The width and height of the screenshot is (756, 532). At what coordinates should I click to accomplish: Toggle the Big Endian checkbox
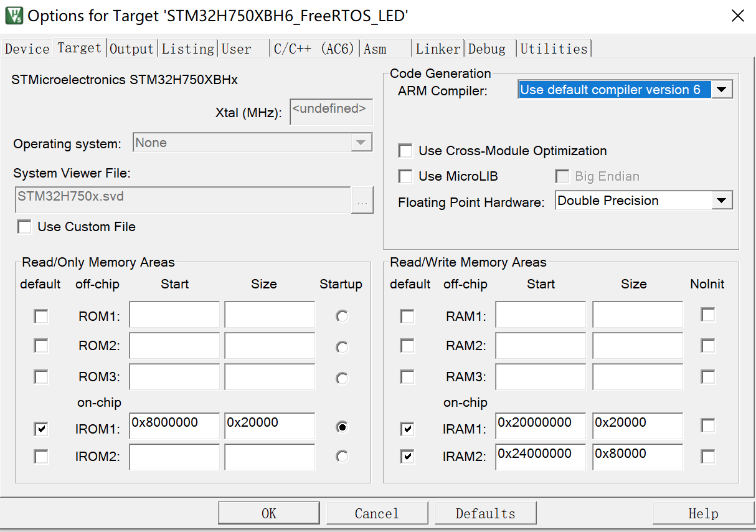[562, 176]
